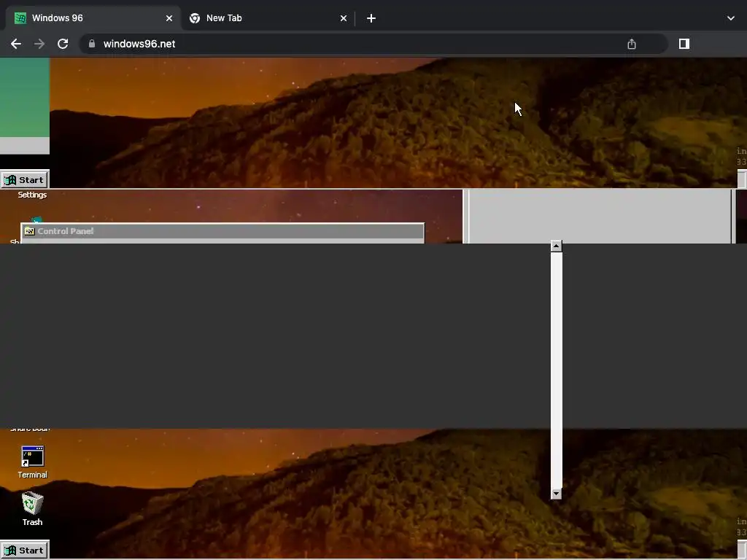Click the Windows 96 tab favicon

coord(20,18)
